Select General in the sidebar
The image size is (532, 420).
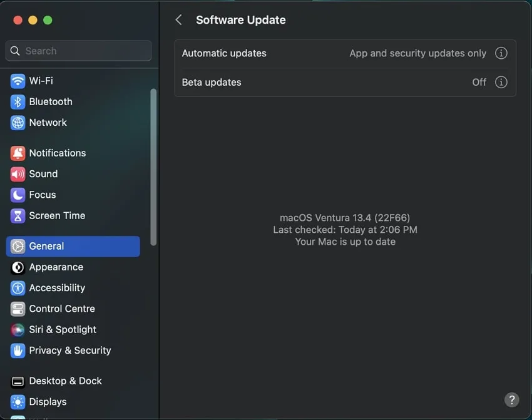click(73, 246)
